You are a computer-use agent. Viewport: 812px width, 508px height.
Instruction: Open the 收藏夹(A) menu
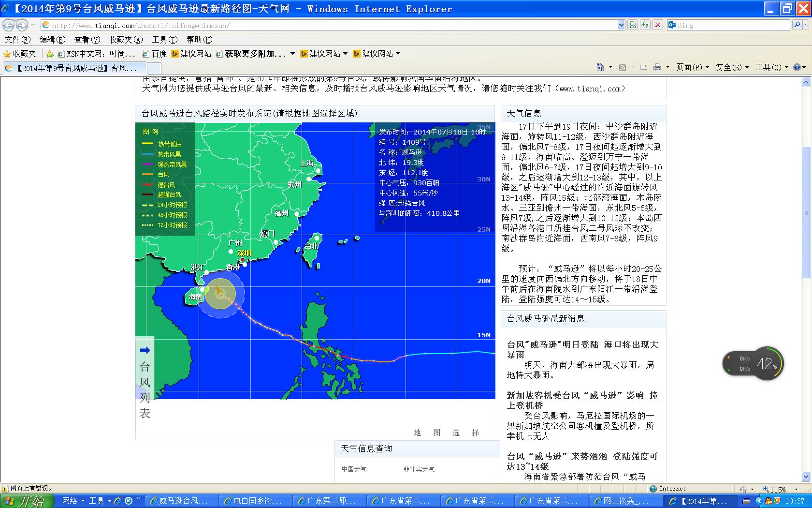point(126,40)
